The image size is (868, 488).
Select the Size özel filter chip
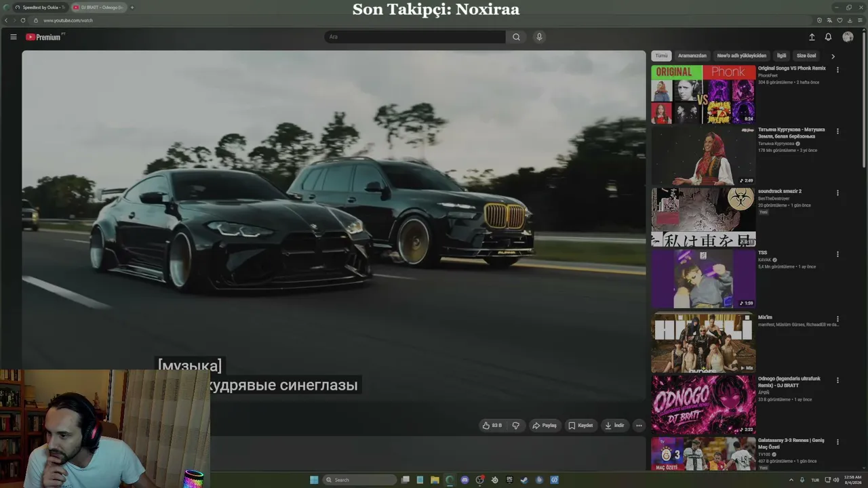[806, 56]
